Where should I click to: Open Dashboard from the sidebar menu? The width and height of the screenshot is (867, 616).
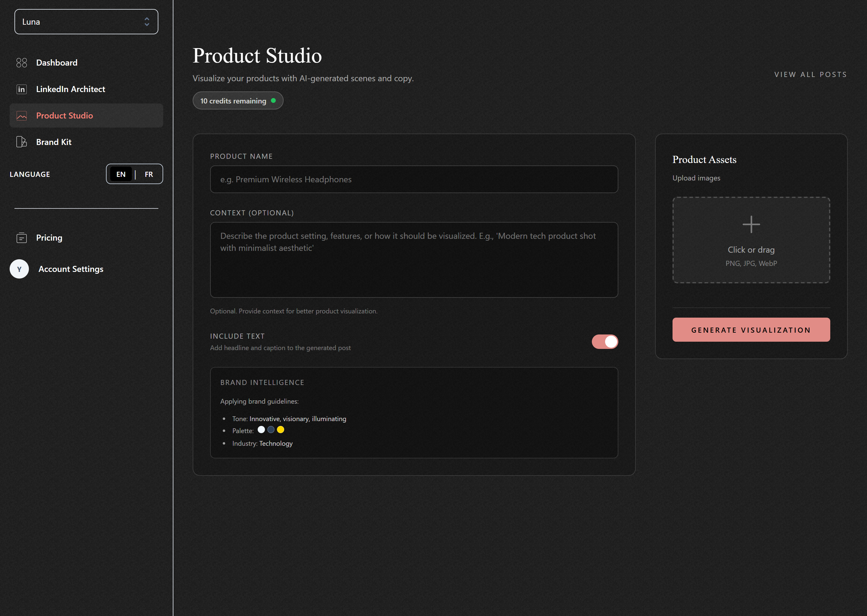point(57,62)
